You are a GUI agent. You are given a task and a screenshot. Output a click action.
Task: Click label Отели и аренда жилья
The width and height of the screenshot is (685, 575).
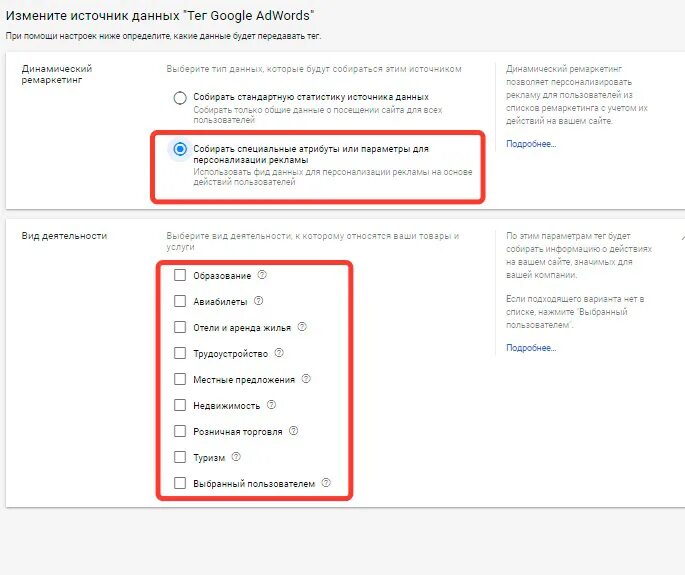click(x=242, y=328)
